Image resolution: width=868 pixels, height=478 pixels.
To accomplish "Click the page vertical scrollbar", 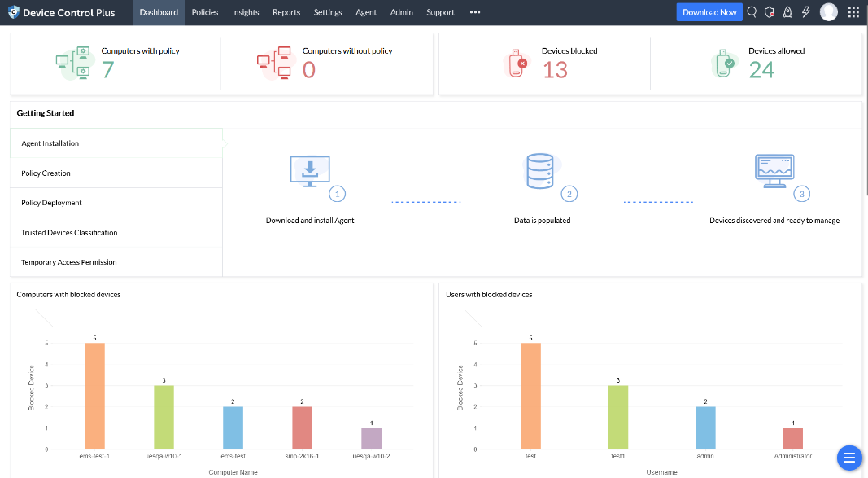I will (866, 111).
